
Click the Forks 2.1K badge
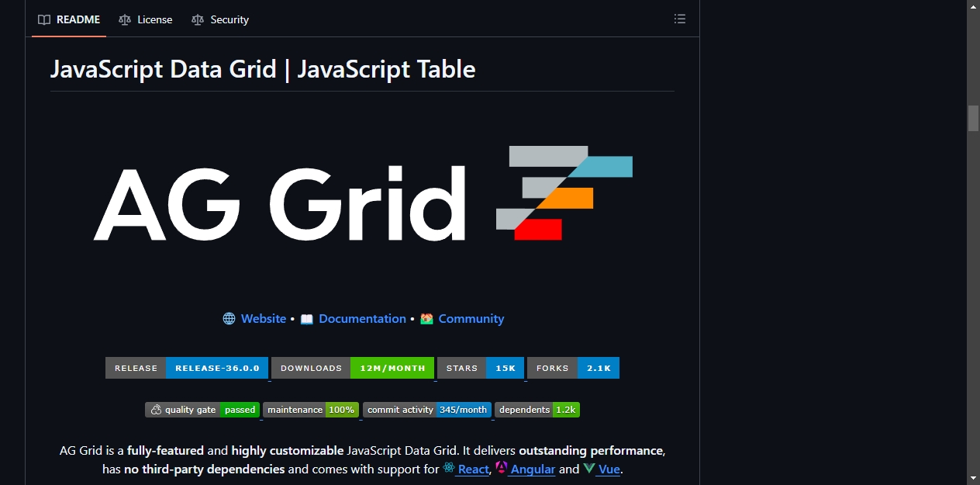(573, 368)
